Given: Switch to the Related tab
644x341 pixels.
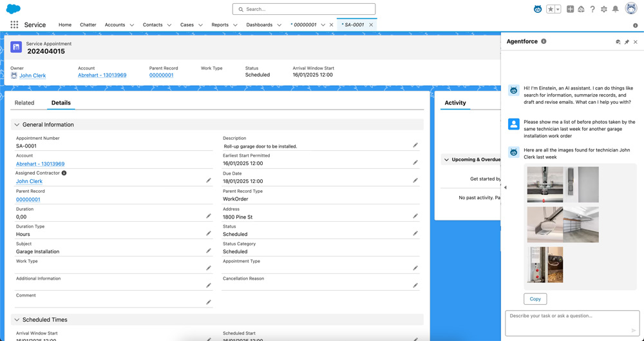Looking at the screenshot, I should point(24,103).
